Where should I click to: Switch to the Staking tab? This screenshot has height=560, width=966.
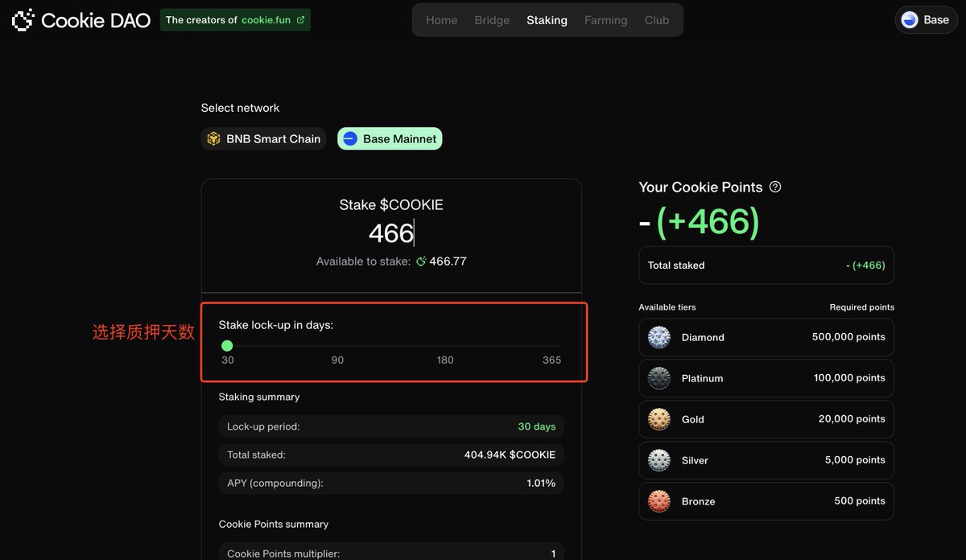(547, 20)
